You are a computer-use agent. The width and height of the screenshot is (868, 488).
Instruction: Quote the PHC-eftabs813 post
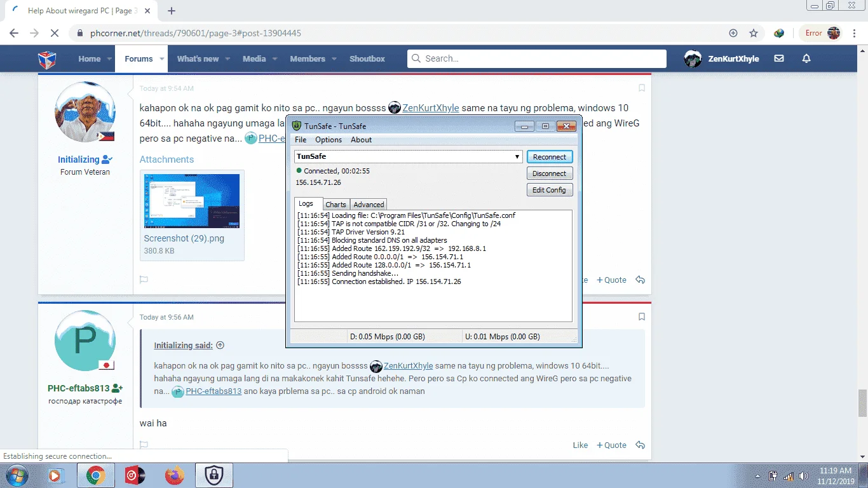611,445
